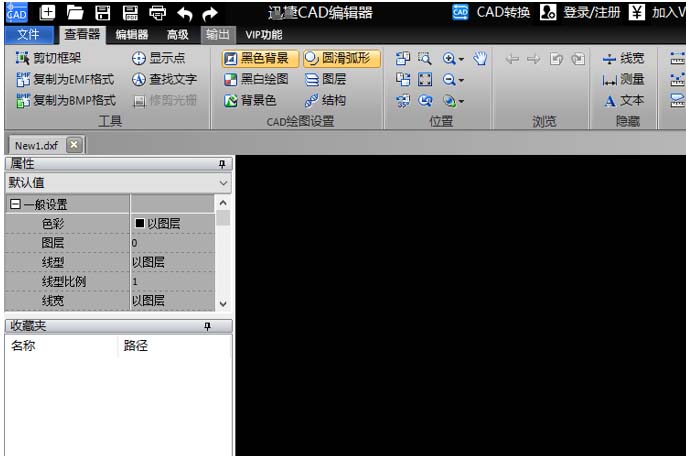This screenshot has width=686, height=456.
Task: Collapse the 一般设置 group
Action: tap(15, 204)
